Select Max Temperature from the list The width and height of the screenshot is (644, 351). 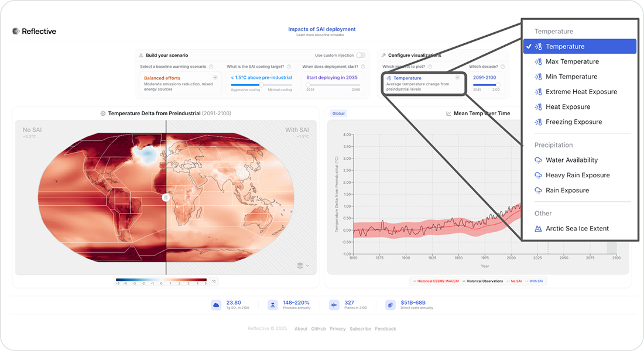point(571,61)
